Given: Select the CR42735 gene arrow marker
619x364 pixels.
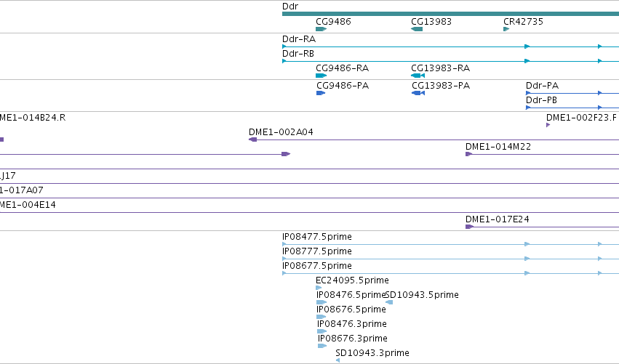Looking at the screenshot, I should click(506, 29).
